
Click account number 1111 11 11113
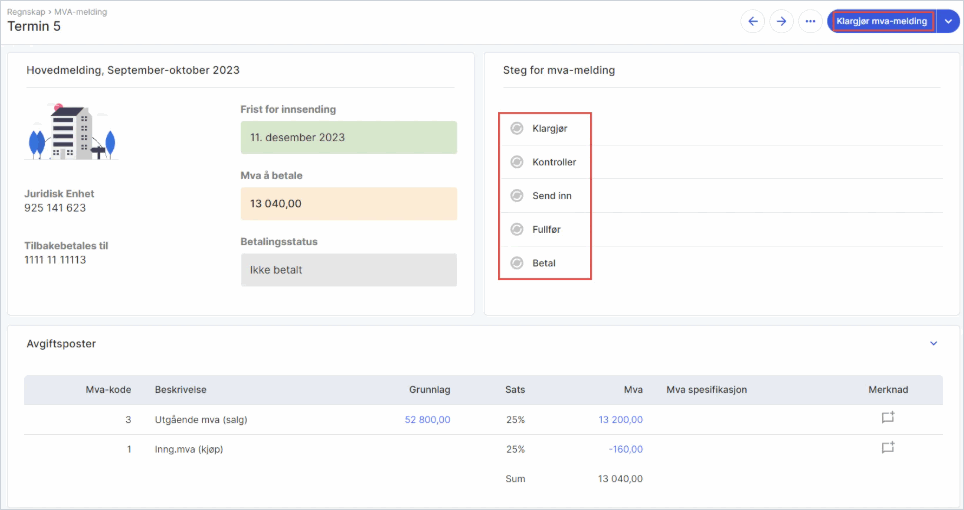(x=55, y=260)
